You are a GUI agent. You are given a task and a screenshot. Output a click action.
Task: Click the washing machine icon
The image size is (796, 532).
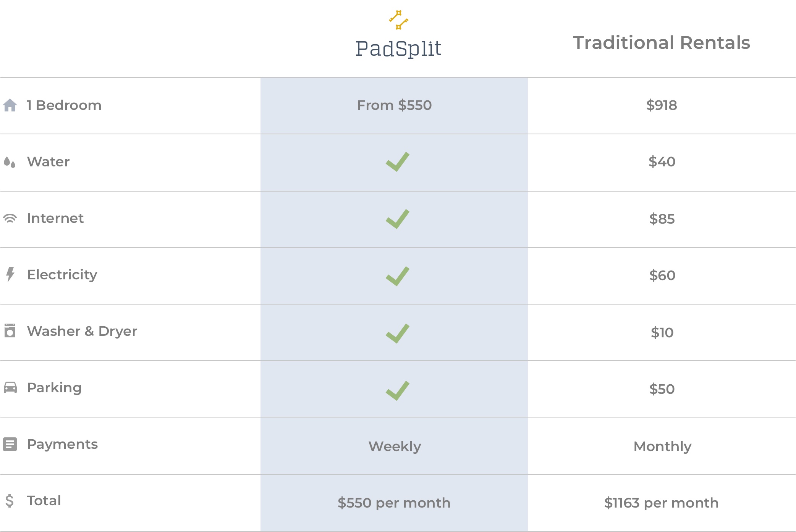[x=10, y=331]
